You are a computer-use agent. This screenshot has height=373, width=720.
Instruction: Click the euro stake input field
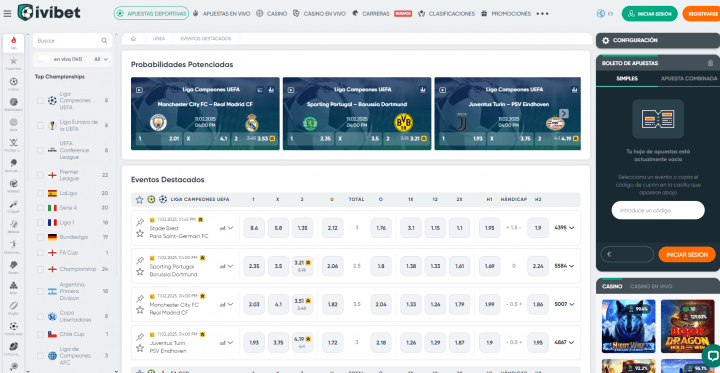(x=627, y=254)
